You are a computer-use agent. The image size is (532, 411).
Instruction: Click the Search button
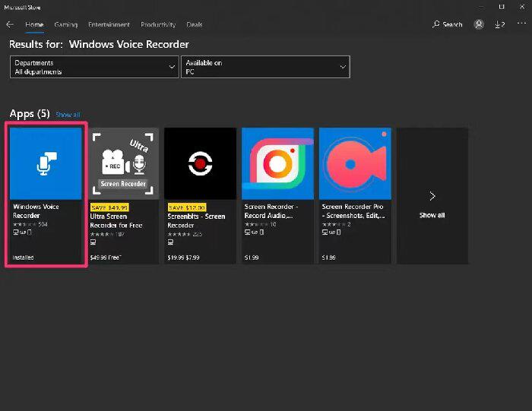[447, 24]
